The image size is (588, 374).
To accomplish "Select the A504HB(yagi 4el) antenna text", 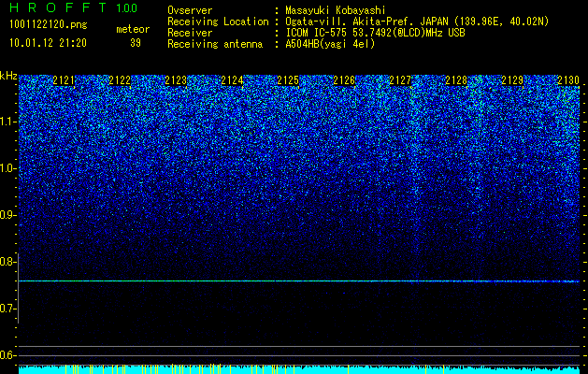I will [x=330, y=44].
